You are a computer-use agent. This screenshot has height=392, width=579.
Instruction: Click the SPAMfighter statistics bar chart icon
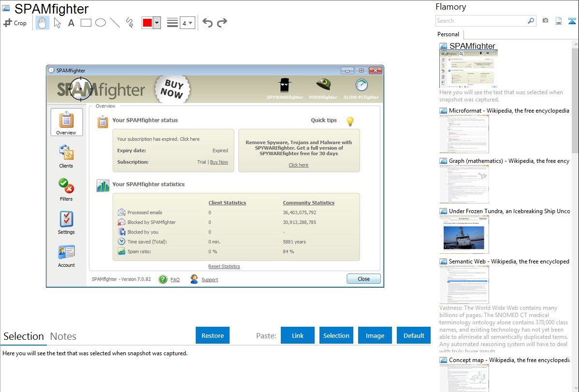pyautogui.click(x=102, y=186)
